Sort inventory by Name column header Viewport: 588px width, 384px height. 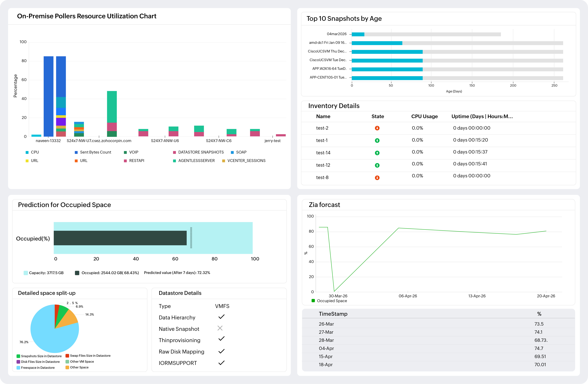click(x=323, y=116)
